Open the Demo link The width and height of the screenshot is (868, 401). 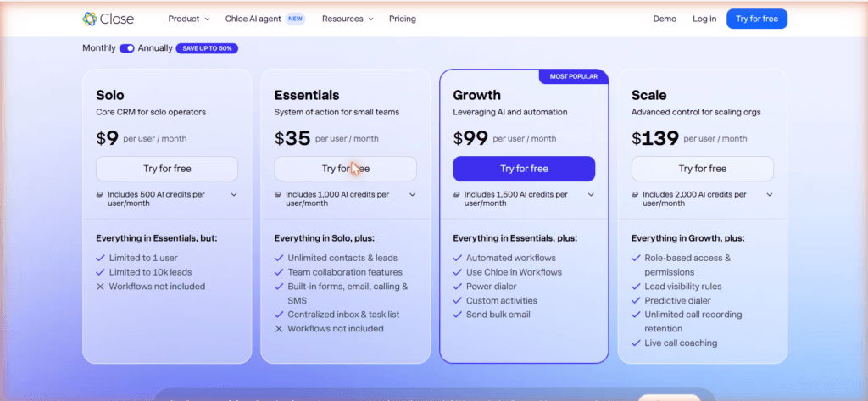665,19
